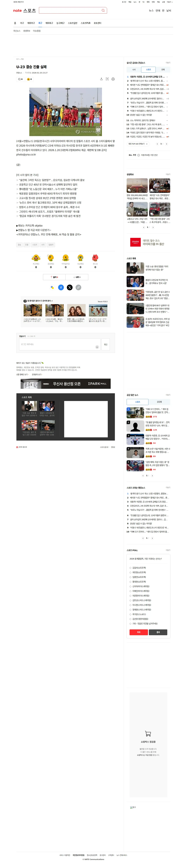Click next arrow under 생생화보 thumbnails

(153, 227)
